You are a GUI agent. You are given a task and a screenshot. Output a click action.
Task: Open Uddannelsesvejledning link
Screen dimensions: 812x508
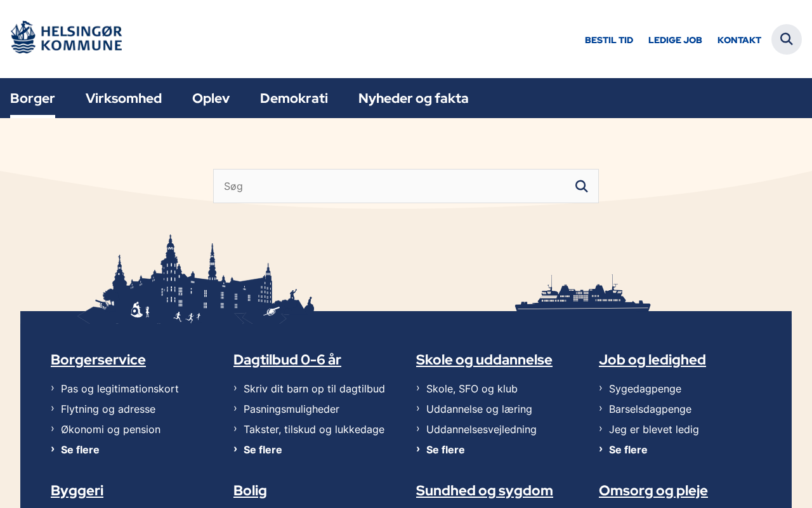pos(481,429)
